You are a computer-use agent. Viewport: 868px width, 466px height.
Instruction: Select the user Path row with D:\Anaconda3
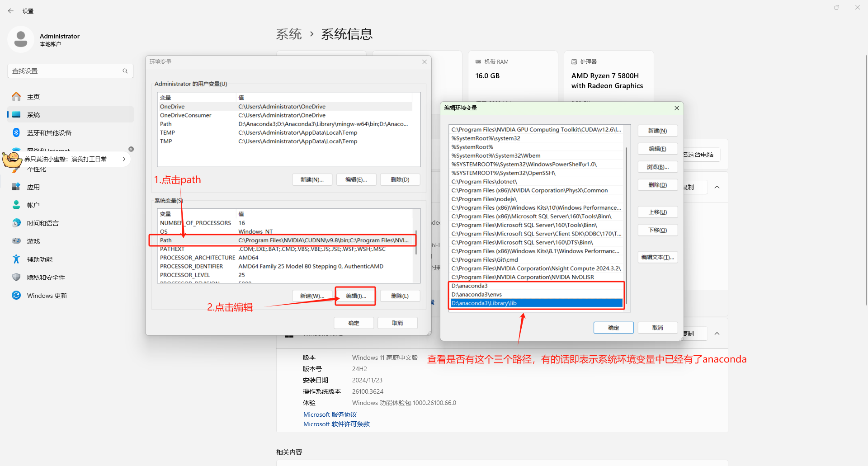click(285, 124)
